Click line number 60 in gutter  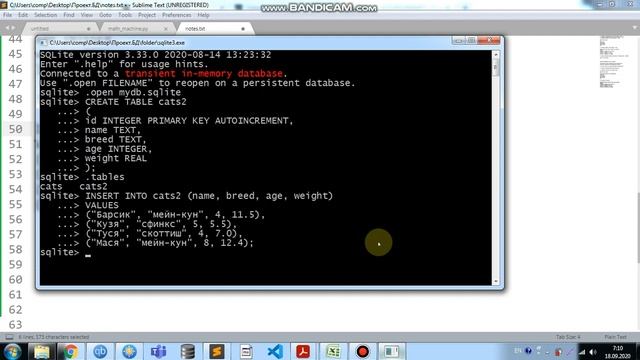point(16,280)
